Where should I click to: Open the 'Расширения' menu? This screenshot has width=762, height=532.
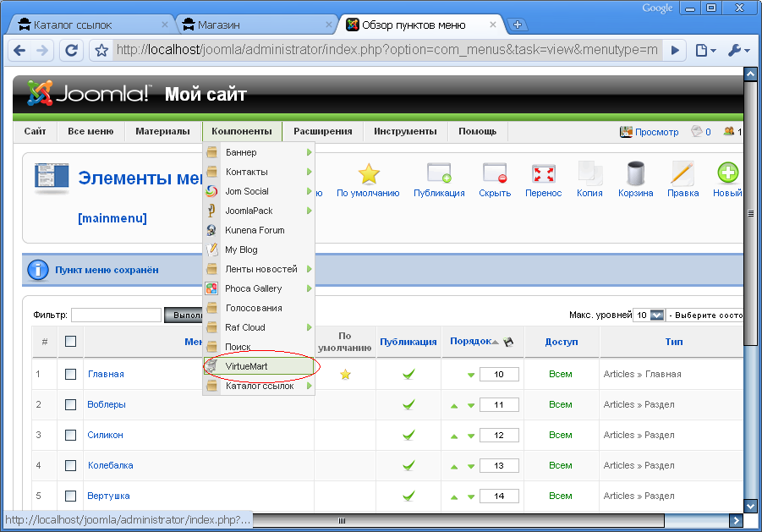[x=323, y=131]
